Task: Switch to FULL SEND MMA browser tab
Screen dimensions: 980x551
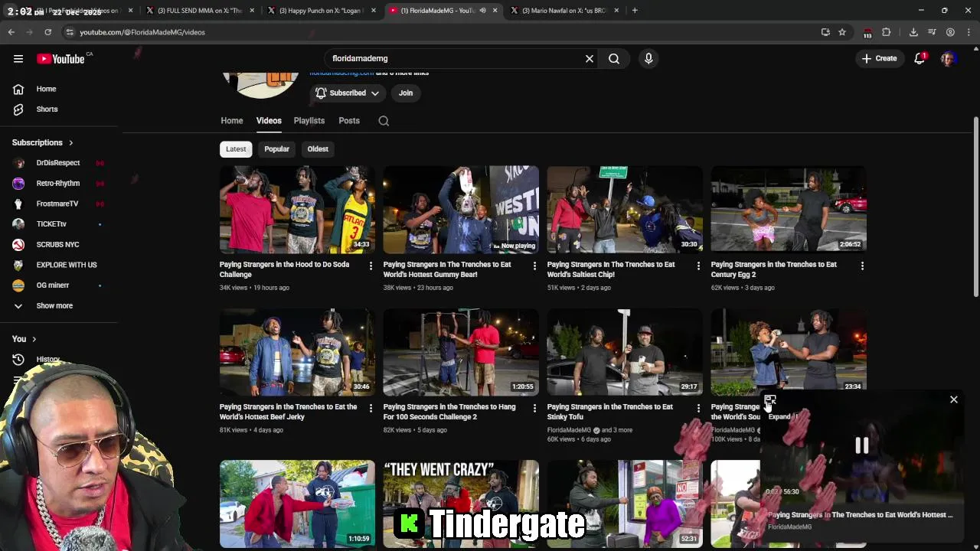Action: click(x=199, y=11)
